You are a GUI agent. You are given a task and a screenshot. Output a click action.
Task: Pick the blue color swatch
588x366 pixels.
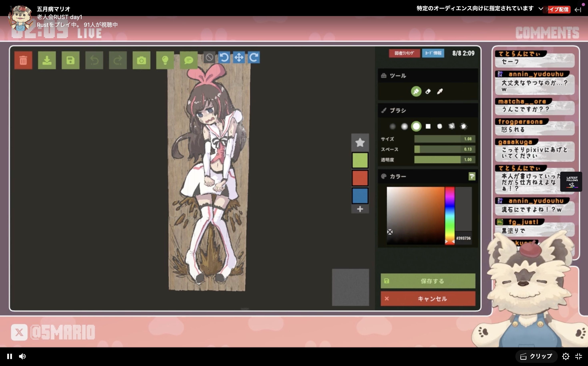coord(360,196)
